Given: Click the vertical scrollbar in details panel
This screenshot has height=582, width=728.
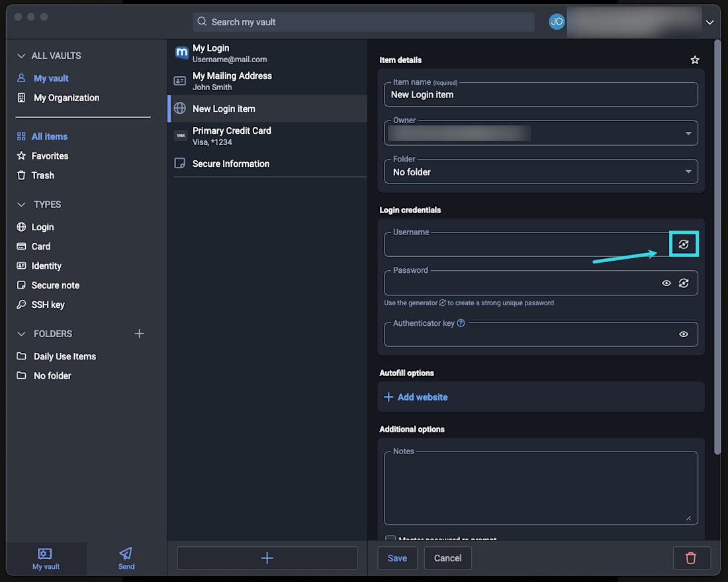Looking at the screenshot, I should click(717, 245).
